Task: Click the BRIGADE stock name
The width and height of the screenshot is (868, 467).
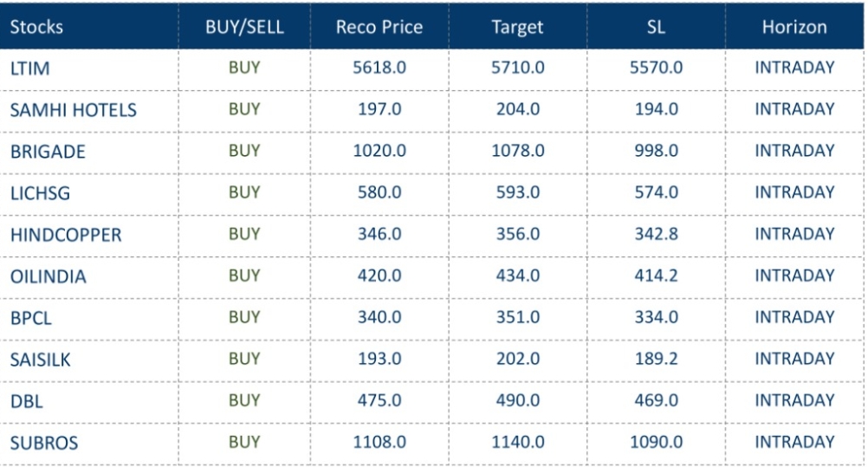Action: click(48, 152)
